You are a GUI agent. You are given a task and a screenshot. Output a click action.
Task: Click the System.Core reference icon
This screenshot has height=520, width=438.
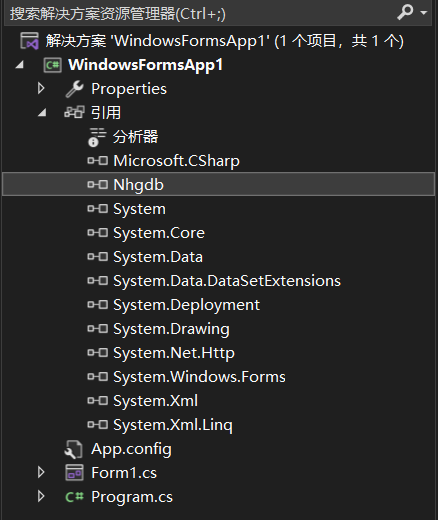98,233
